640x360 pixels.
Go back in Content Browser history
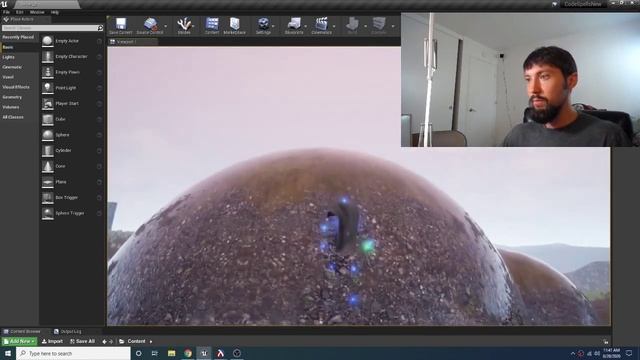104,342
